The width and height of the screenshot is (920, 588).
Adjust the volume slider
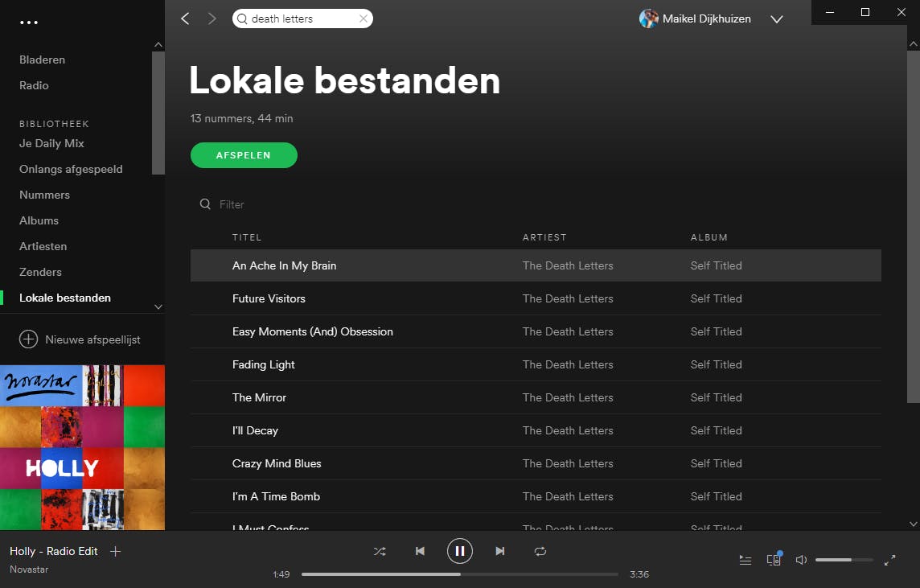844,560
